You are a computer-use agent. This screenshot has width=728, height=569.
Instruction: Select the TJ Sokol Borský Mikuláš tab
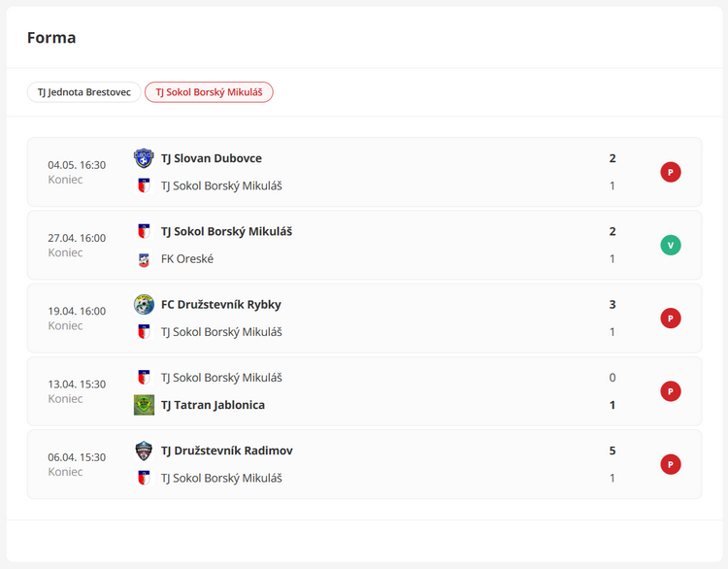click(x=209, y=92)
